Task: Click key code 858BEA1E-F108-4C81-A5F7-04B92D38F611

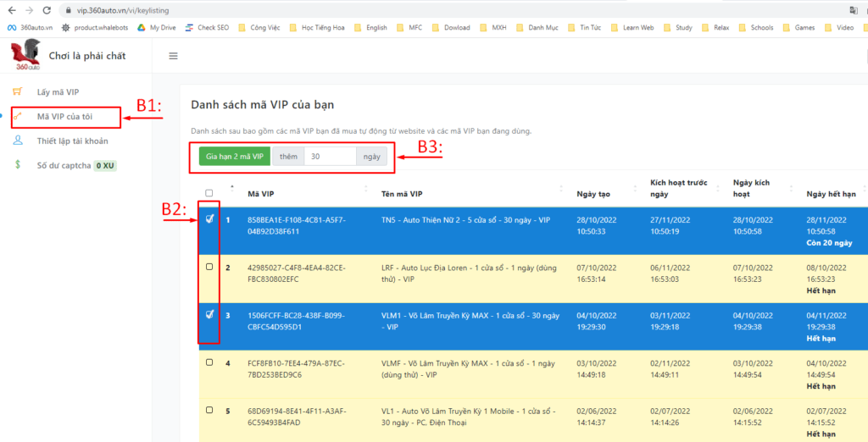Action: [x=297, y=225]
